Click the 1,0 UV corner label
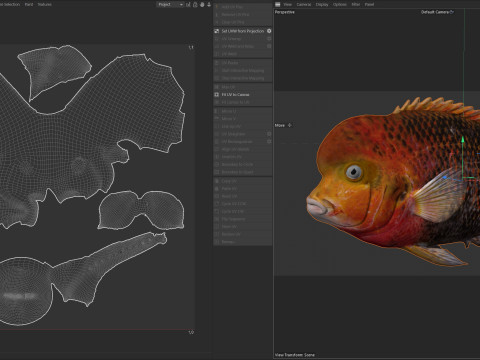The width and height of the screenshot is (480, 360). point(191,332)
